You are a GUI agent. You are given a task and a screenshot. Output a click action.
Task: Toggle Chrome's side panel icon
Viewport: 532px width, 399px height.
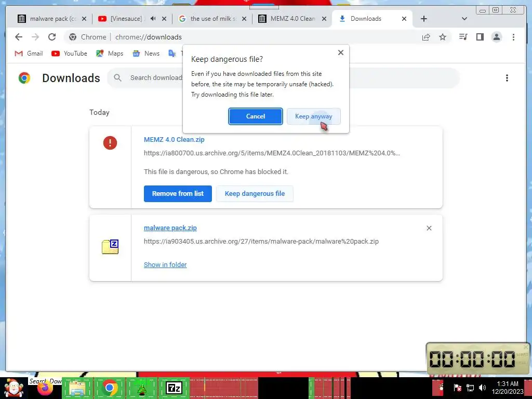pyautogui.click(x=480, y=37)
